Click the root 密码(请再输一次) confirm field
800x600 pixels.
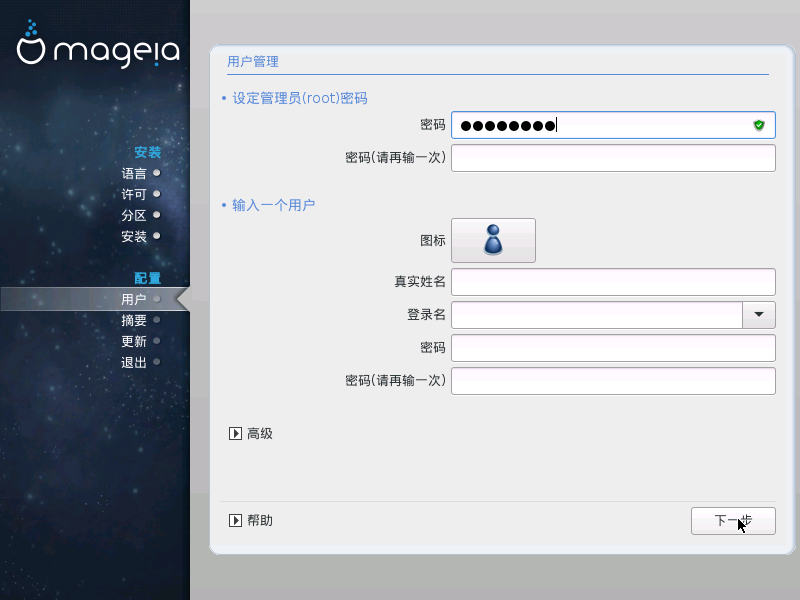(x=613, y=158)
